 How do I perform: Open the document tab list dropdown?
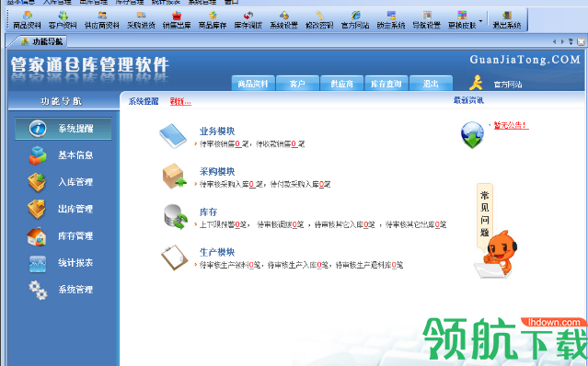tap(571, 41)
